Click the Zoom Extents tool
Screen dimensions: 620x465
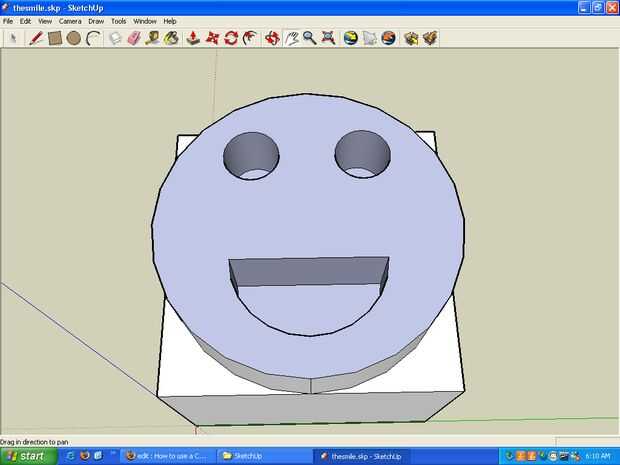click(328, 38)
